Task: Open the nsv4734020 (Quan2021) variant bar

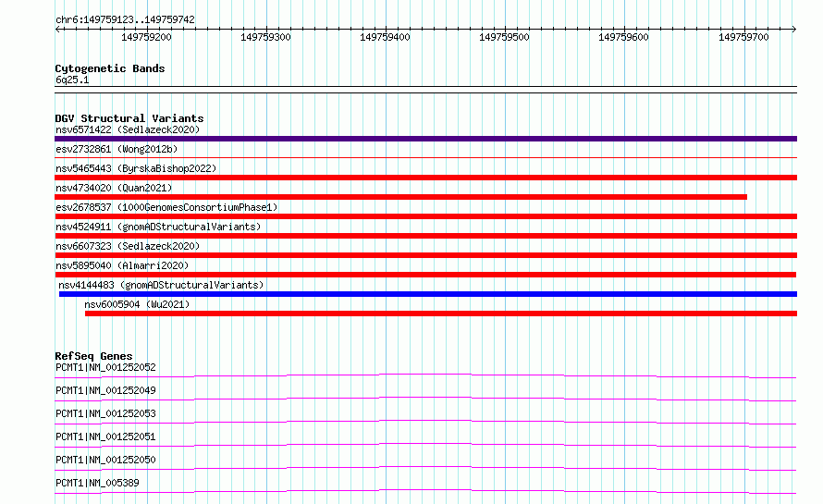Action: 401,197
